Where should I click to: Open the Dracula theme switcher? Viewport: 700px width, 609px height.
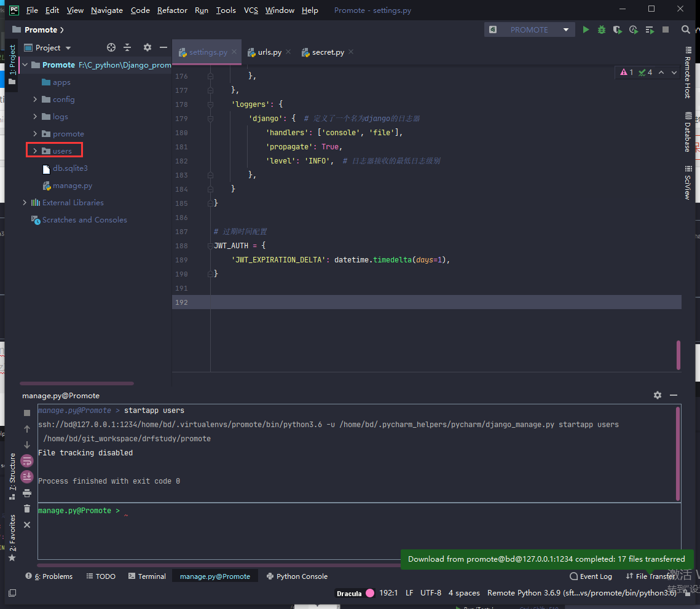click(355, 594)
